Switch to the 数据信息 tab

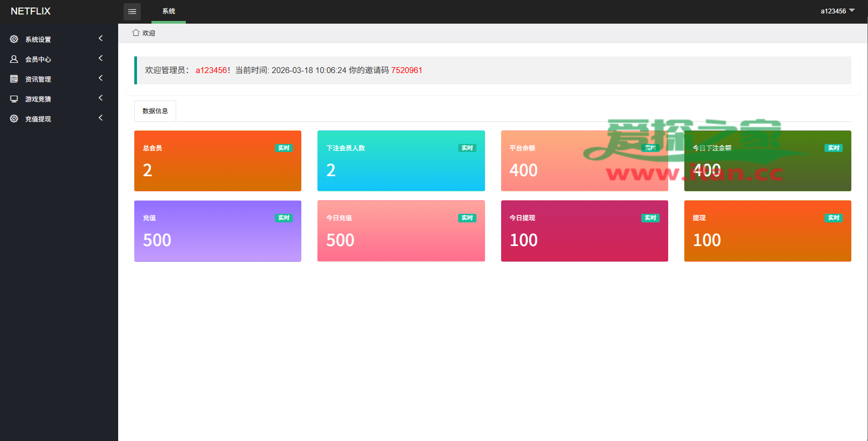155,111
